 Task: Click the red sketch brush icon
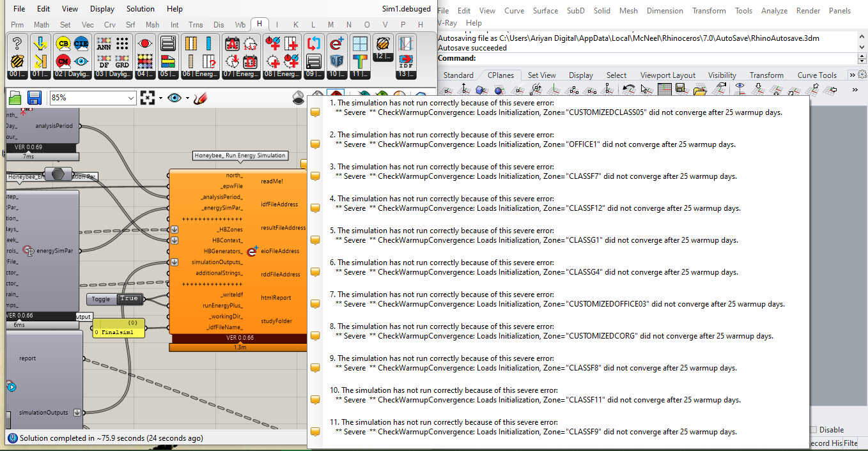tap(201, 98)
